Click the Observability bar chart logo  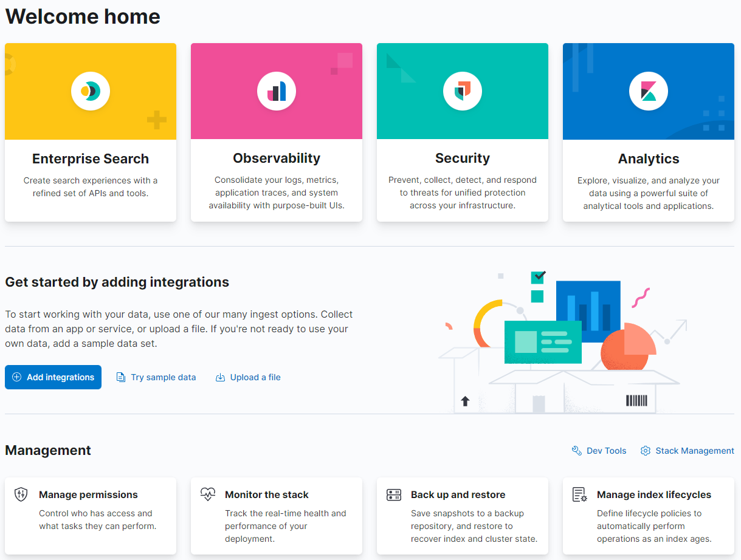277,91
